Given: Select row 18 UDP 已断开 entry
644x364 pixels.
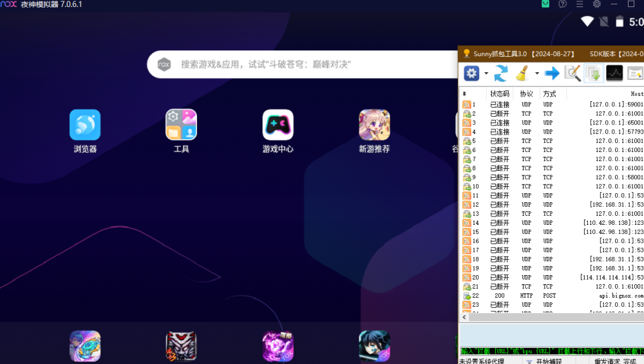Looking at the screenshot, I should (x=552, y=259).
